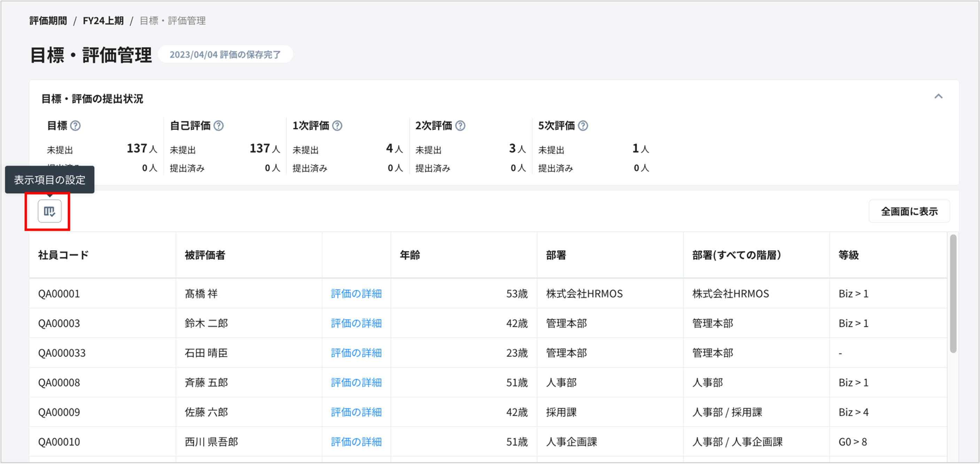Click the 全画面に表示 button
Viewport: 980px width, 464px height.
click(909, 211)
